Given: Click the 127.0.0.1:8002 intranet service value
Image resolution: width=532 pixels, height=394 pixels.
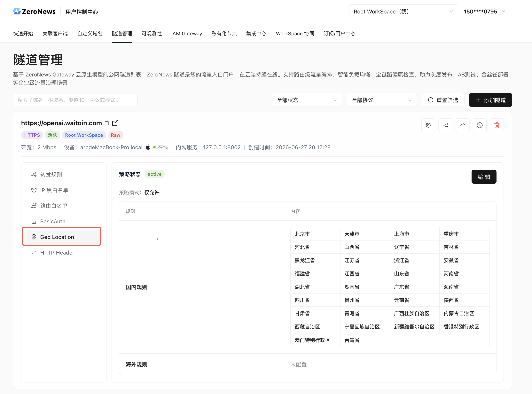Looking at the screenshot, I should (x=222, y=147).
